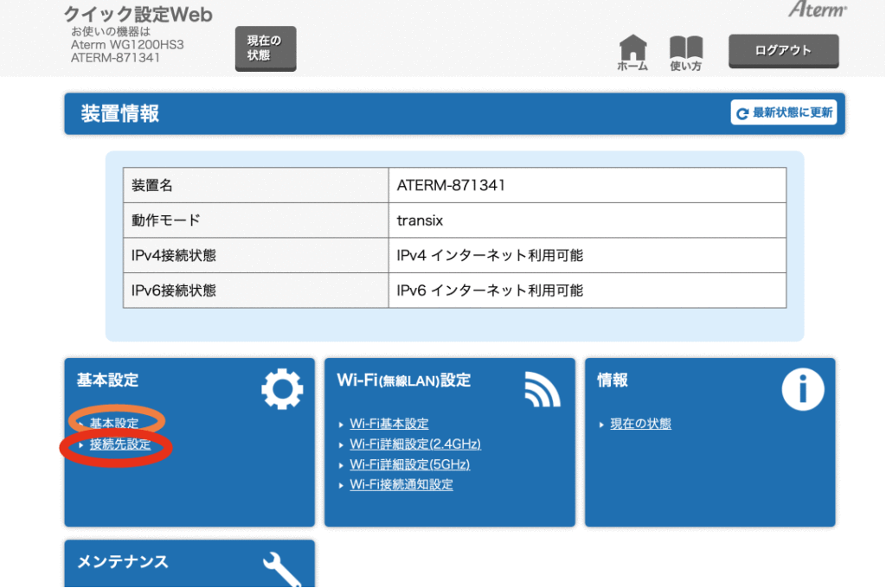The height and width of the screenshot is (588, 886).
Task: Click the Wi-Fi signal icon
Action: click(x=543, y=389)
